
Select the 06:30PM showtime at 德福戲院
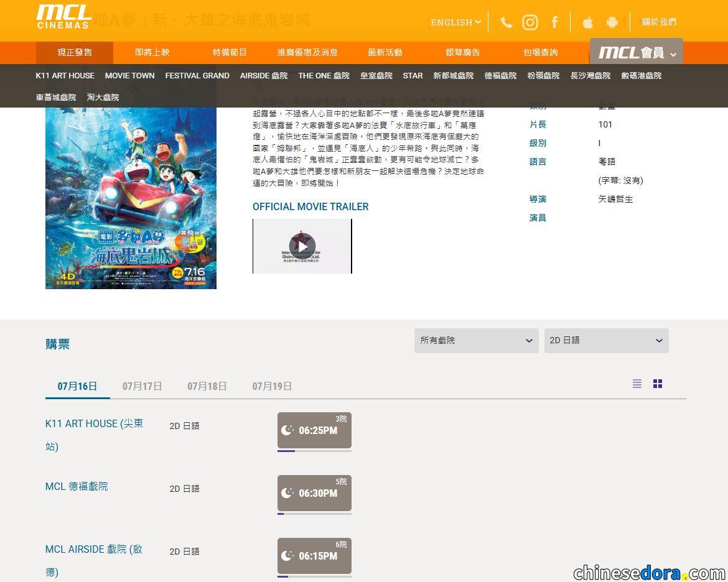[314, 493]
